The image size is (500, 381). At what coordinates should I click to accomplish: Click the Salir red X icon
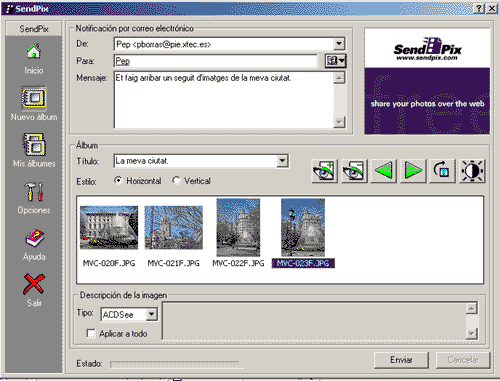click(34, 284)
